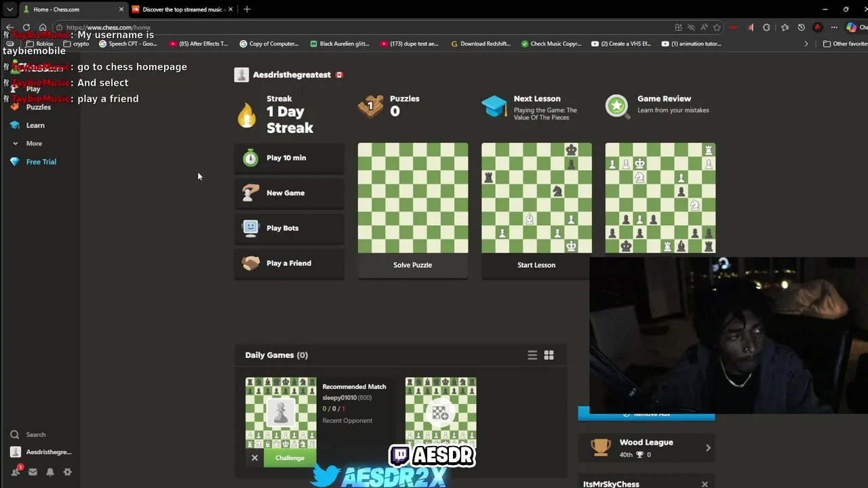Close the Home - Chess.com tab
Image resolution: width=868 pixels, height=488 pixels.
[121, 9]
